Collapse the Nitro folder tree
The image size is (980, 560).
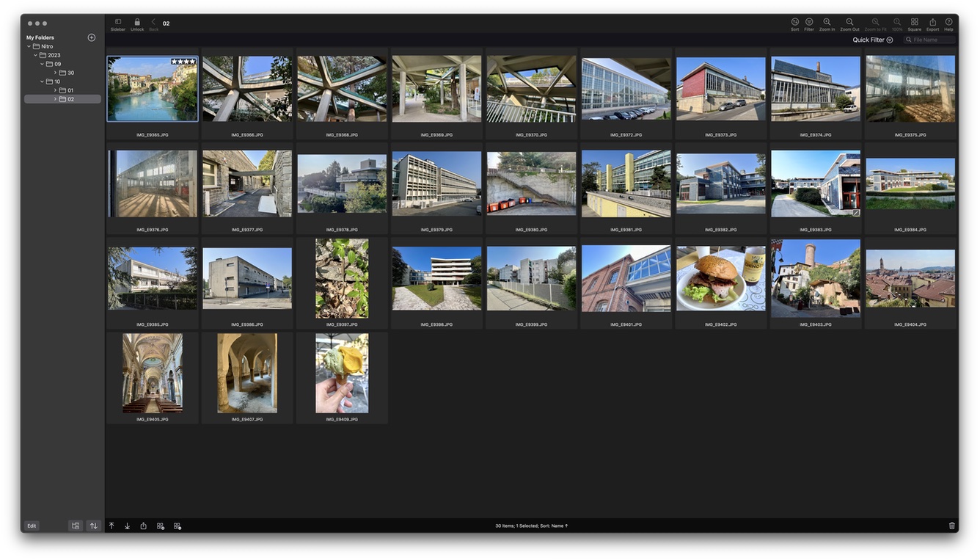(x=29, y=46)
